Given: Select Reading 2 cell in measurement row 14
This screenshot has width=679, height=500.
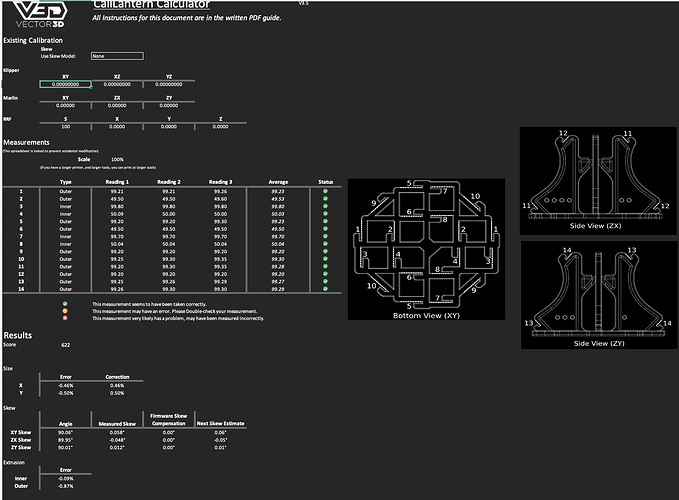Looking at the screenshot, I should click(x=169, y=289).
